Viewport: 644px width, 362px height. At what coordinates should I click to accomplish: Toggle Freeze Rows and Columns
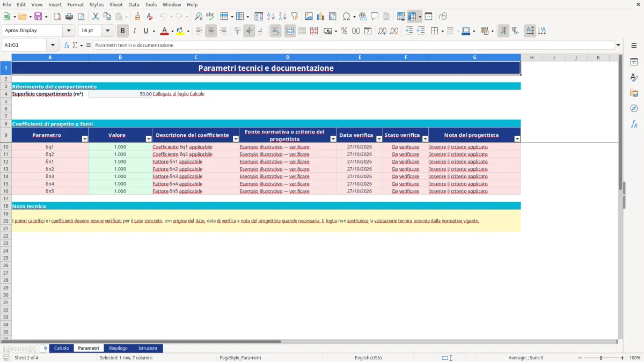412,17
